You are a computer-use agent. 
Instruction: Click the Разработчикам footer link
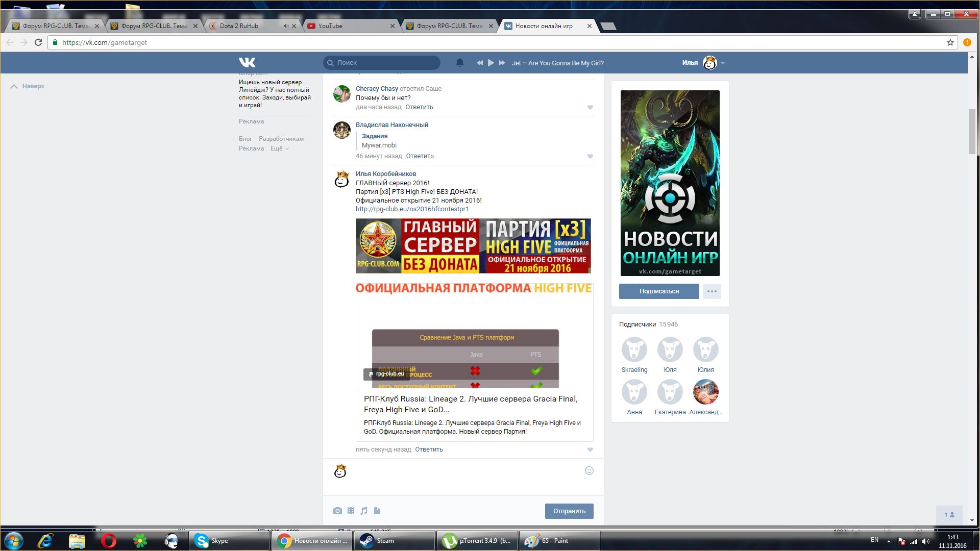coord(281,139)
